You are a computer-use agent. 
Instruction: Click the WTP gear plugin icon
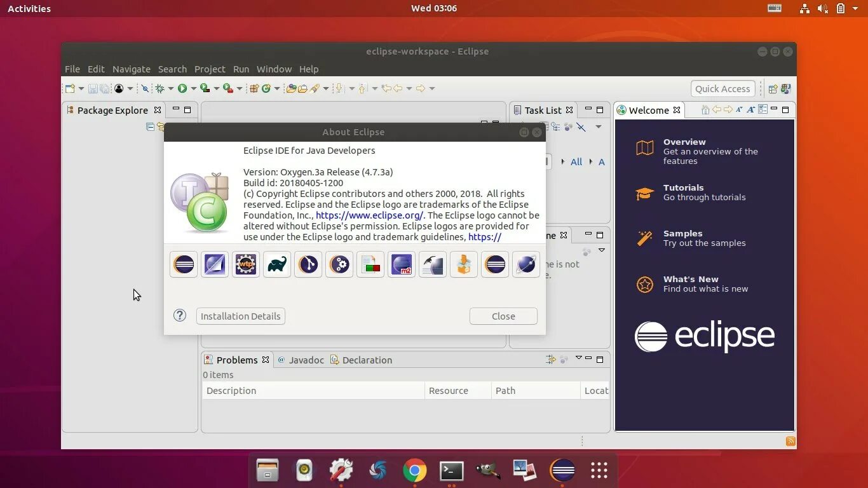(246, 264)
